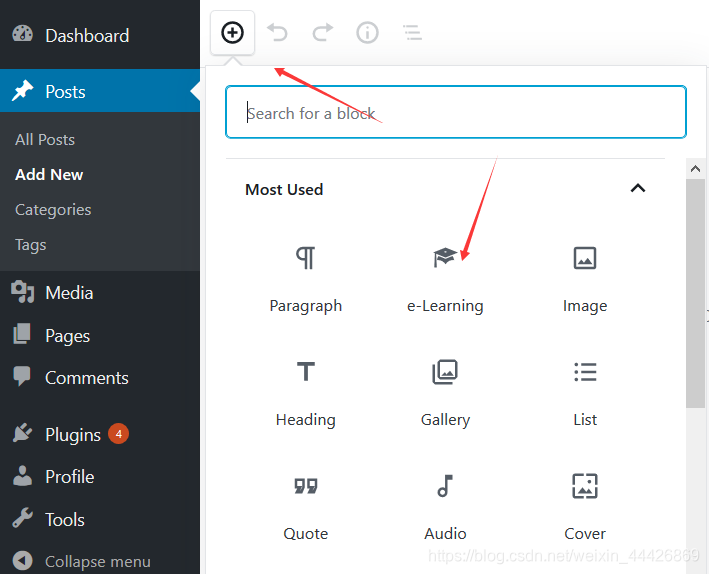Open the Media menu

point(100,293)
